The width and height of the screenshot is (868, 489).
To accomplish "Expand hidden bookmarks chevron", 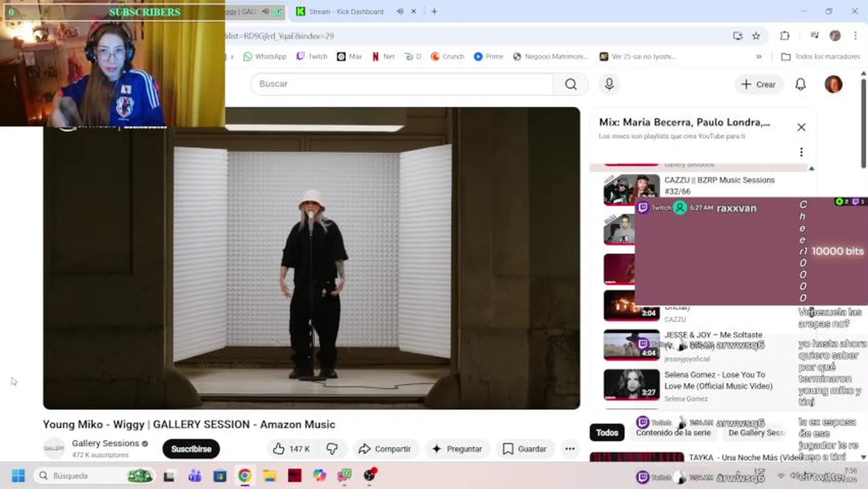I will (759, 56).
